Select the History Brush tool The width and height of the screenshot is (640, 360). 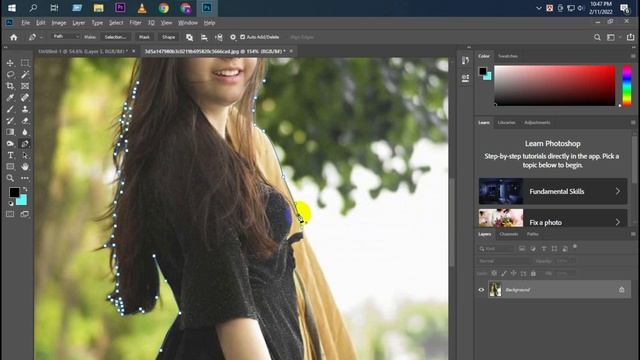[10, 120]
